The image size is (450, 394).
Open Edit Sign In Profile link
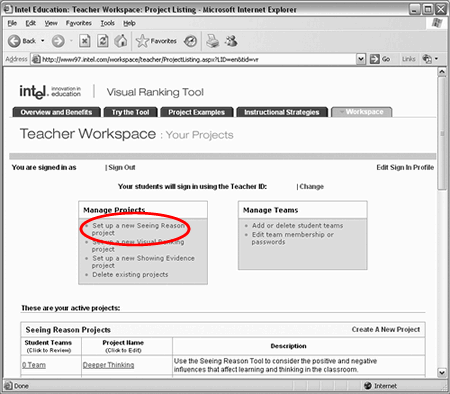coord(405,167)
